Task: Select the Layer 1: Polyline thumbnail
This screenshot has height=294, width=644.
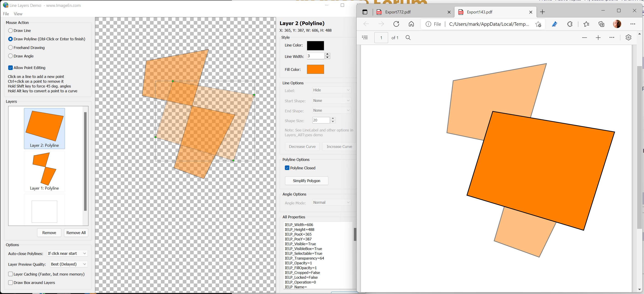Action: (x=44, y=171)
